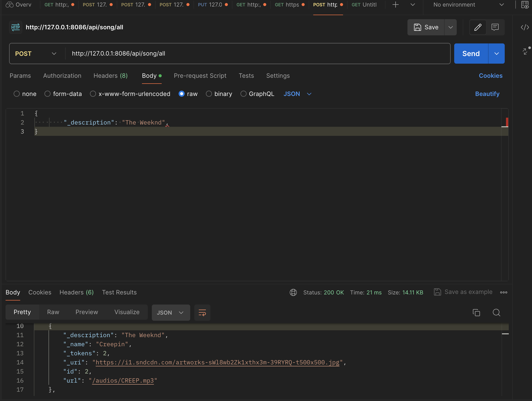
Task: Open the comments icon
Action: click(495, 27)
